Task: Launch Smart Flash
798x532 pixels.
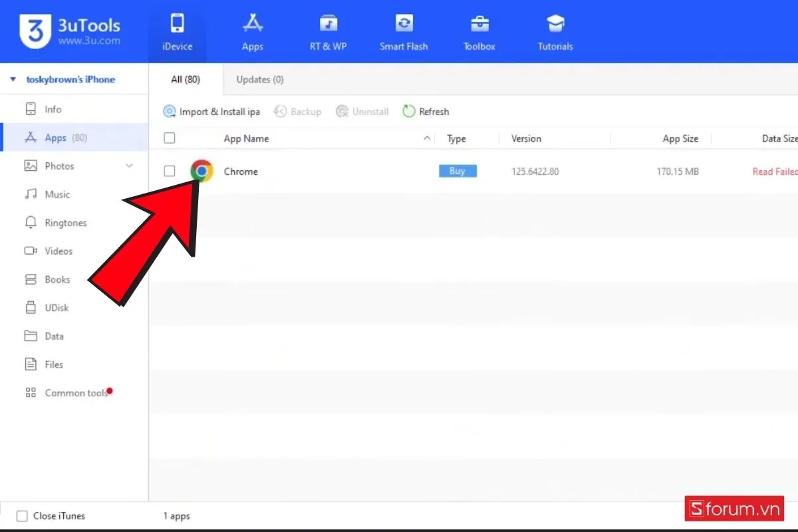Action: point(403,31)
